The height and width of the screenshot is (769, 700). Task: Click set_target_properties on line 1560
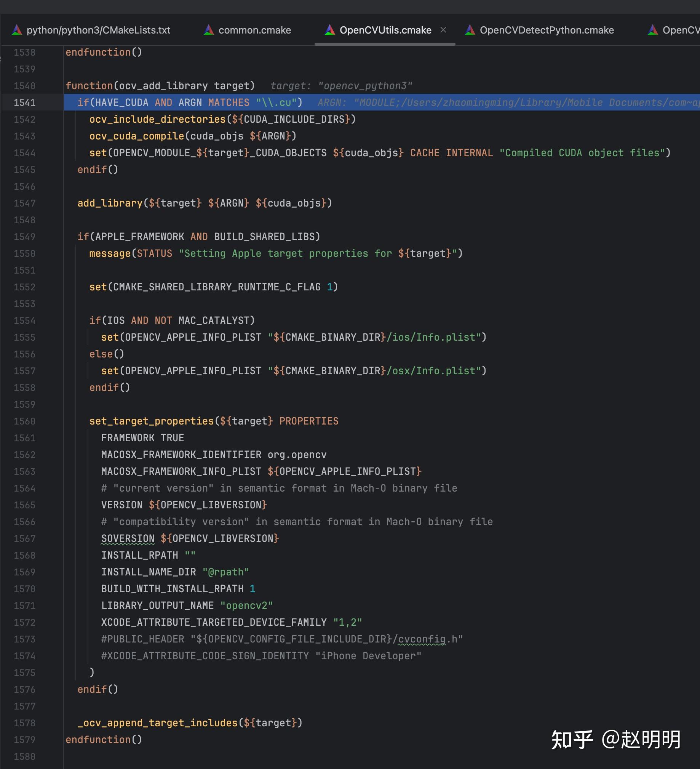pos(150,421)
